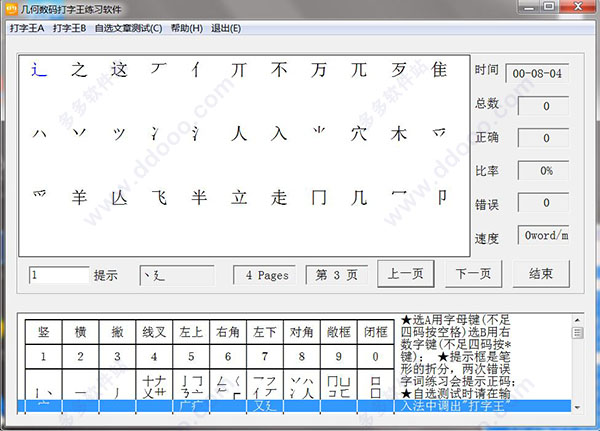Close the 几何数码打字王 window
This screenshot has height=431, width=600.
click(x=578, y=7)
